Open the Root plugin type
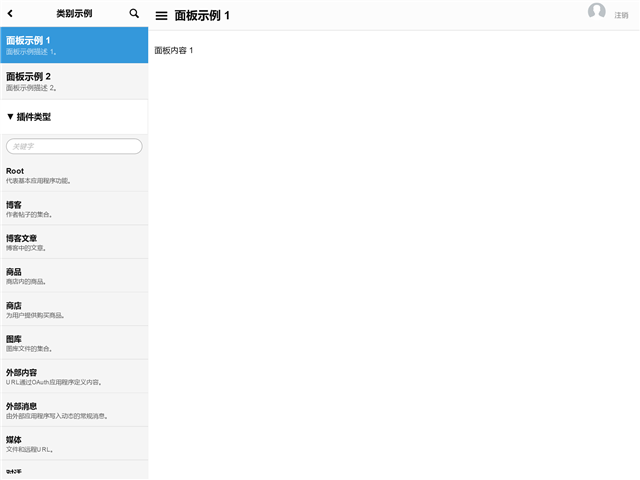 pyautogui.click(x=74, y=175)
